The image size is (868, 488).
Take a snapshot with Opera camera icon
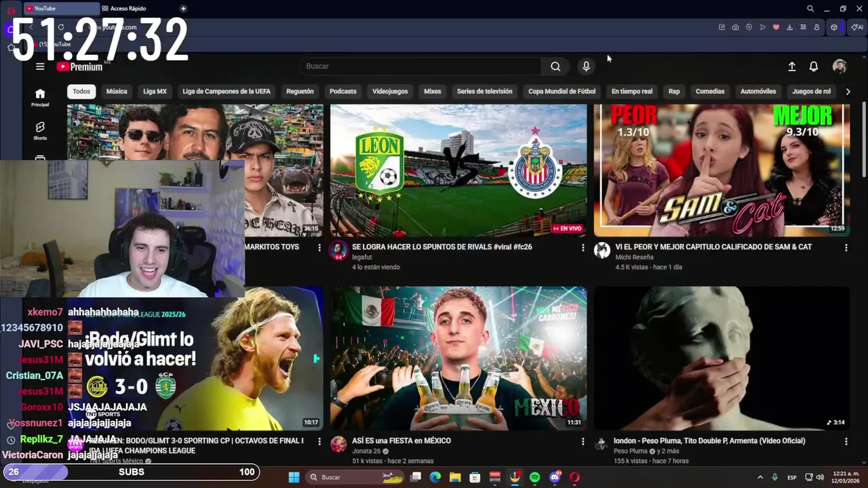pyautogui.click(x=735, y=27)
